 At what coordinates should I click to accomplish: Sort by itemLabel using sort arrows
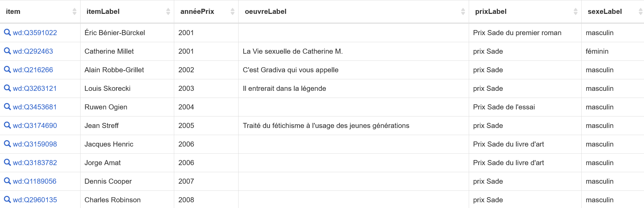pyautogui.click(x=168, y=11)
